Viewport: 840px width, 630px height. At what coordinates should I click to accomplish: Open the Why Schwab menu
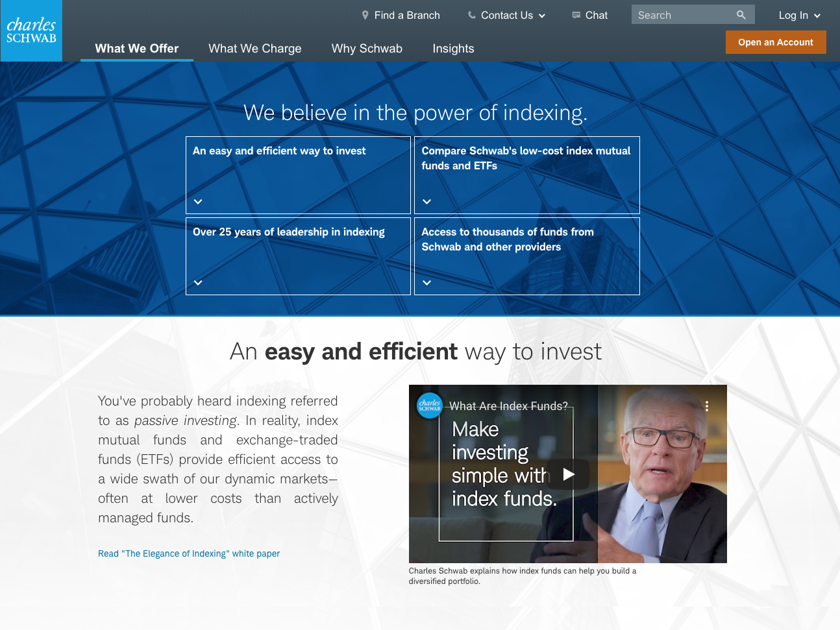point(367,49)
